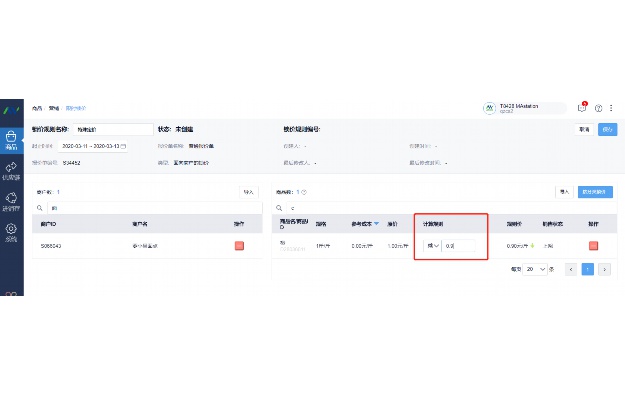Open the sidebar section with the looped-arrows icon
This screenshot has width=625, height=395.
click(x=11, y=171)
